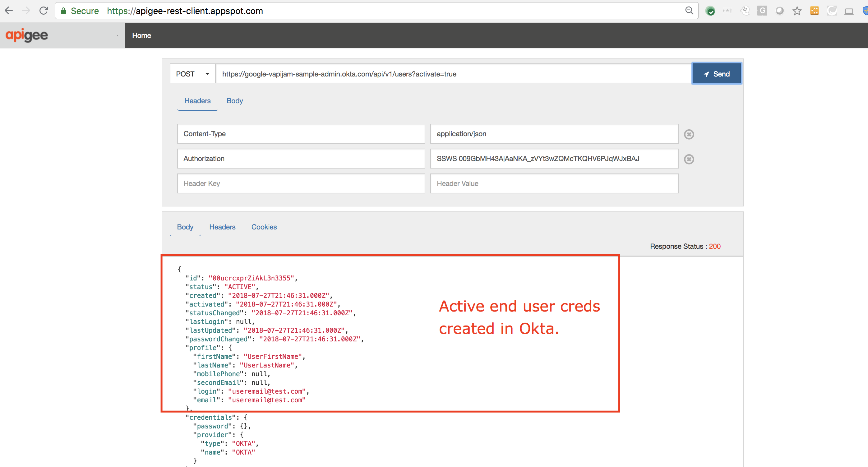Click the Content-Type header key field
The image size is (868, 467).
301,134
